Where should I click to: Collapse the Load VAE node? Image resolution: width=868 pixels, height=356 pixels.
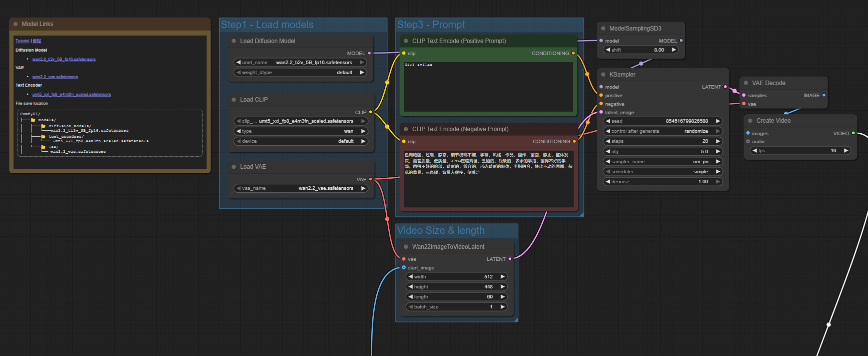[x=234, y=167]
